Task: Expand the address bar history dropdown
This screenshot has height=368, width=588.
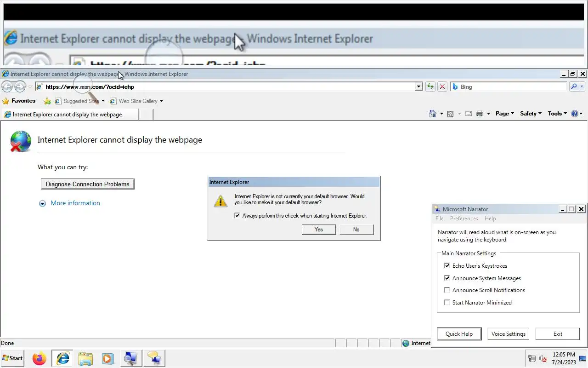Action: [418, 86]
